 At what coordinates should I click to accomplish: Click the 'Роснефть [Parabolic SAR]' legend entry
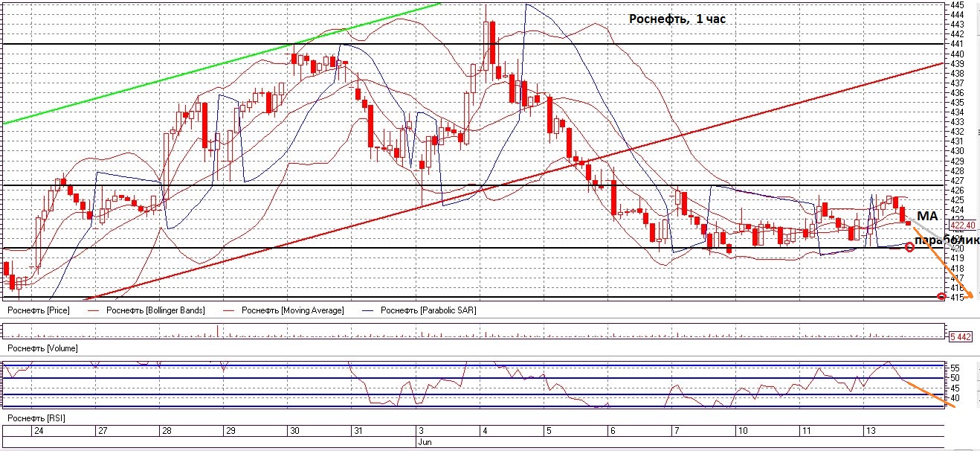coord(428,310)
